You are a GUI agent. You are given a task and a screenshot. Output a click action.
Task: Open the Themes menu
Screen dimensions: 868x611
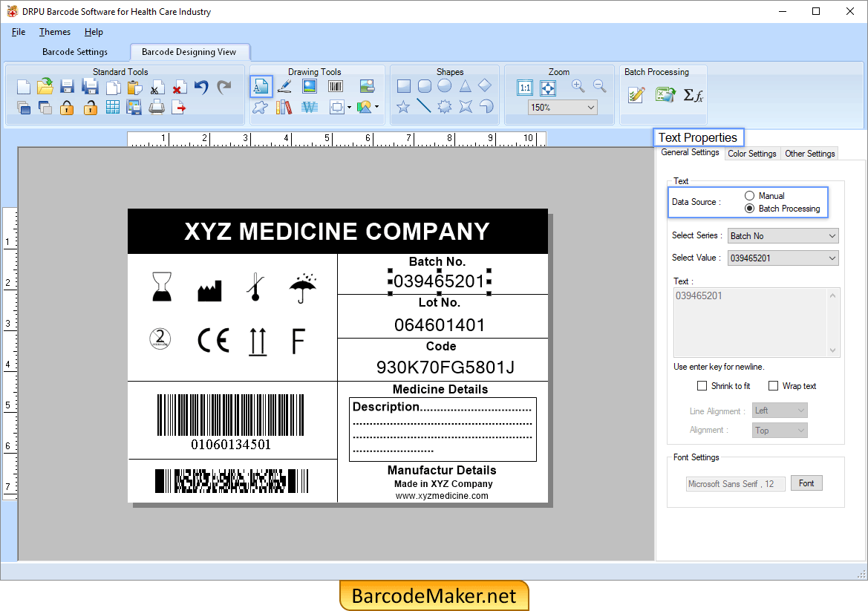coord(55,31)
